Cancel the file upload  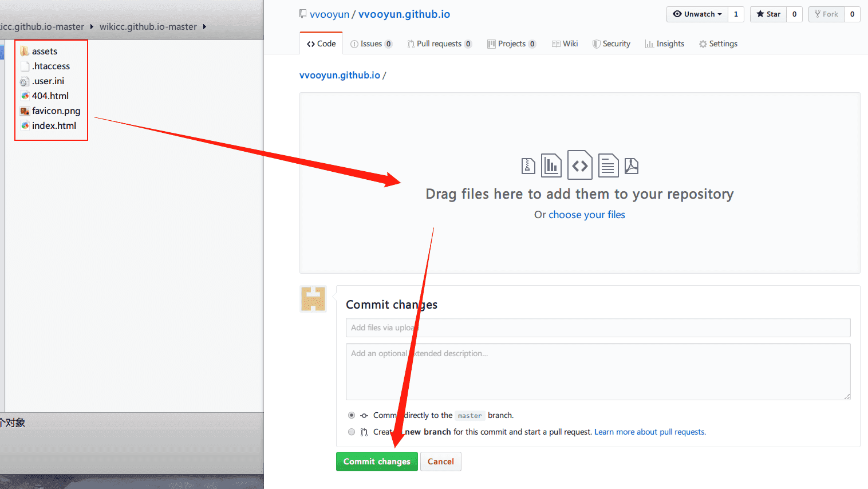pyautogui.click(x=441, y=462)
